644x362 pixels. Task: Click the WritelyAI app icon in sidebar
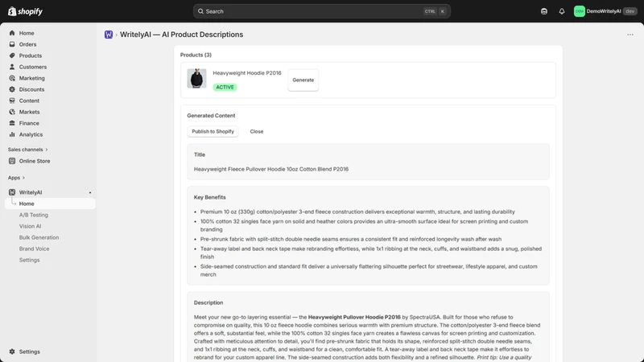pyautogui.click(x=12, y=192)
